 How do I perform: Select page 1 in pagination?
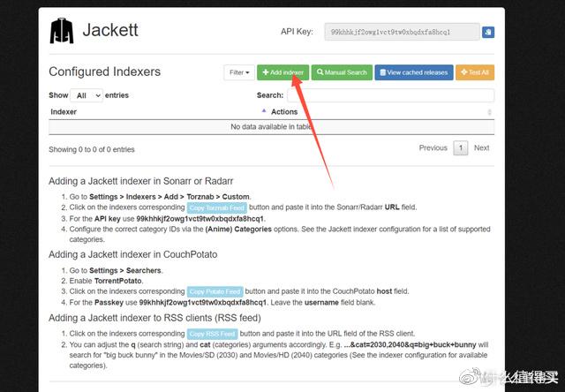pos(460,148)
